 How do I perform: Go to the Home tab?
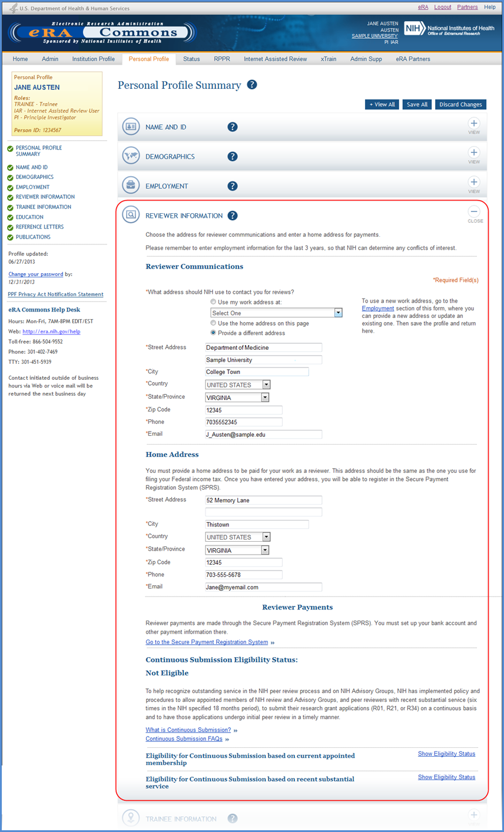click(21, 59)
